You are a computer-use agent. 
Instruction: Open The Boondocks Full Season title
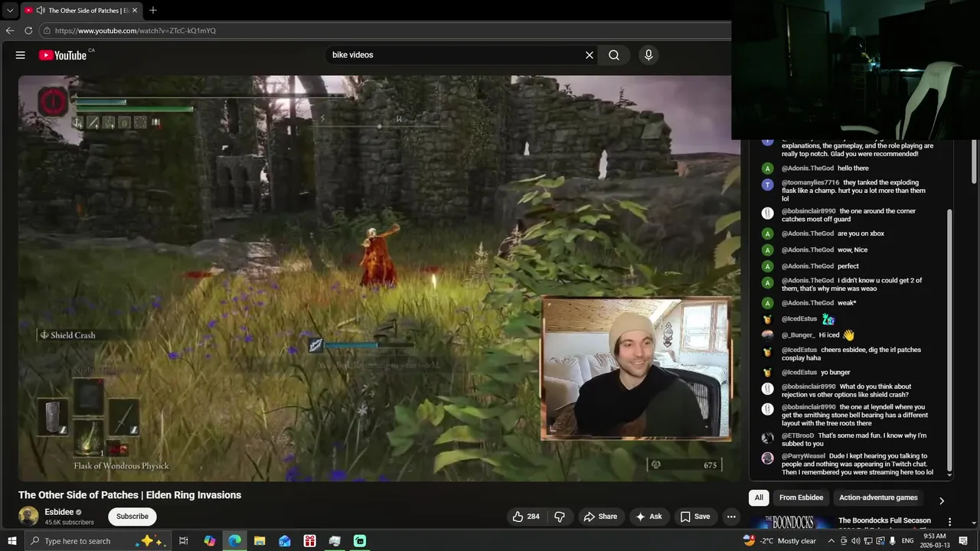884,520
